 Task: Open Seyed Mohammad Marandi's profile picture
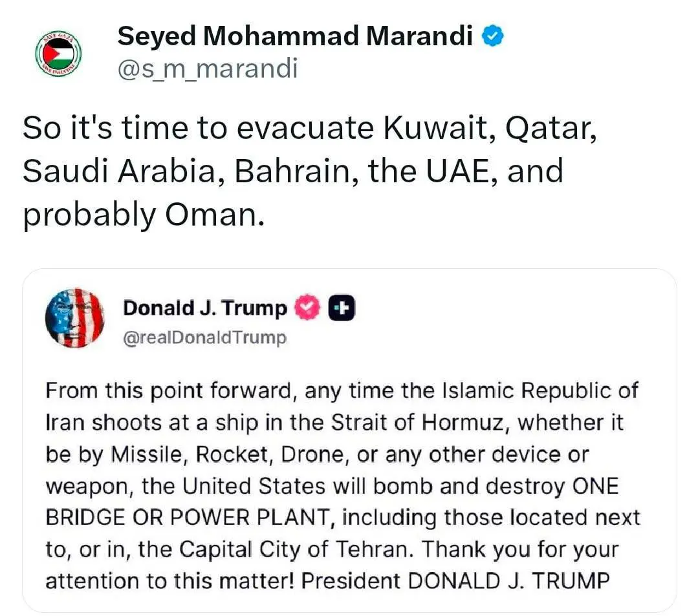[58, 54]
